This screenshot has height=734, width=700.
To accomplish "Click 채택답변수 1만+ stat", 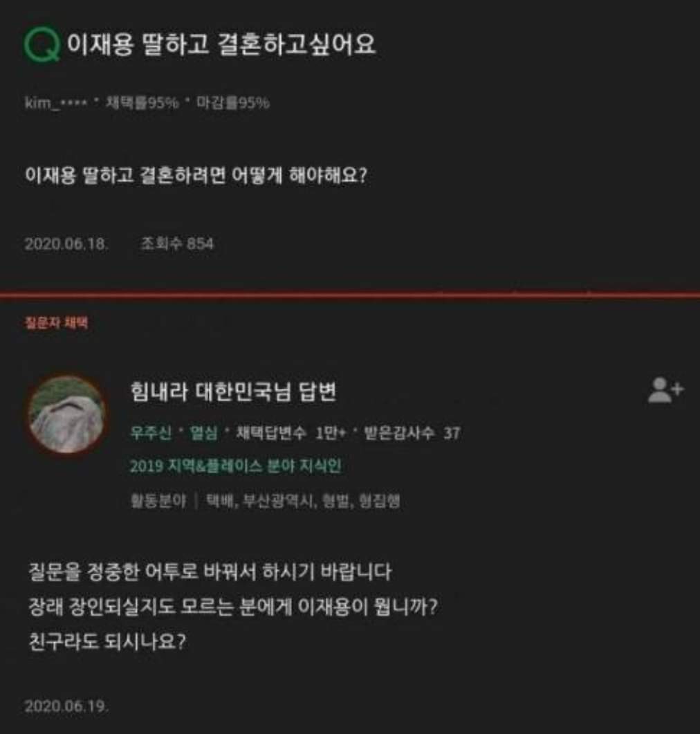I will tap(291, 433).
